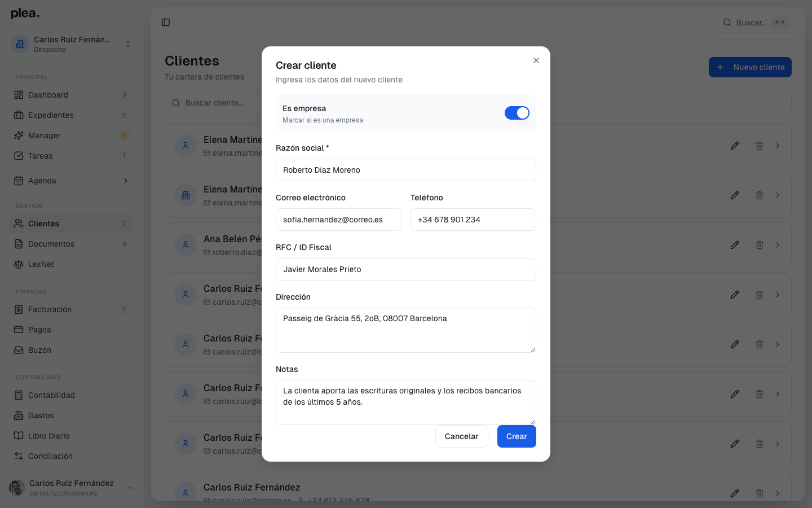812x508 pixels.
Task: Open Conciliación in the sidebar
Action: [x=72, y=456]
